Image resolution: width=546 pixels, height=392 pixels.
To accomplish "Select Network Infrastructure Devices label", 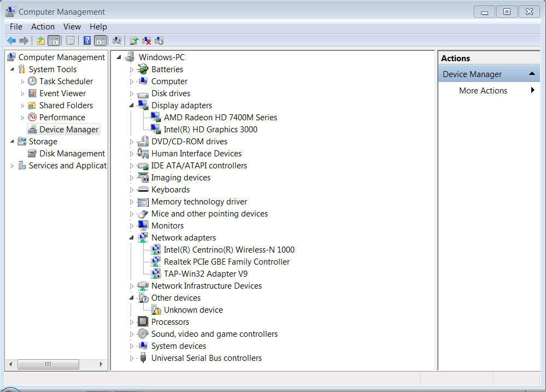I will [207, 286].
